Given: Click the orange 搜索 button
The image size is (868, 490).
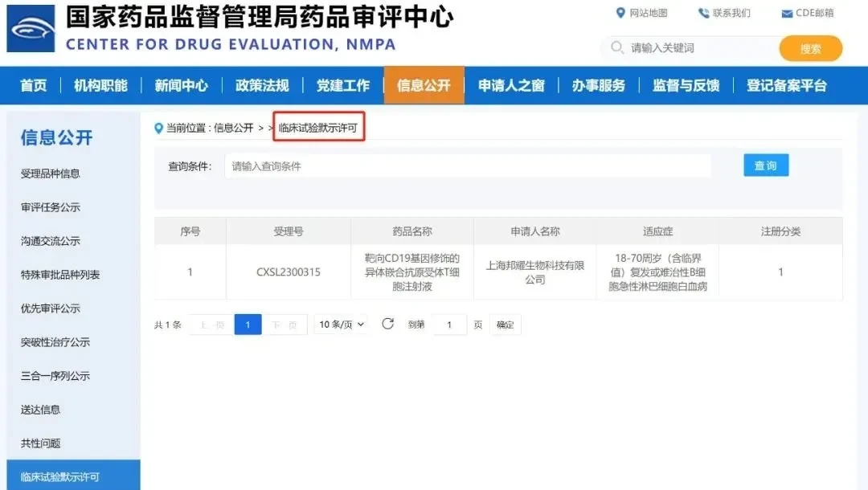Looking at the screenshot, I should (x=811, y=49).
